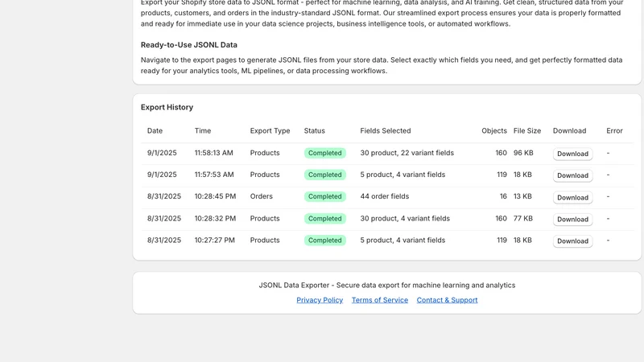The image size is (644, 362).
Task: Click the Error column header
Action: click(x=614, y=130)
